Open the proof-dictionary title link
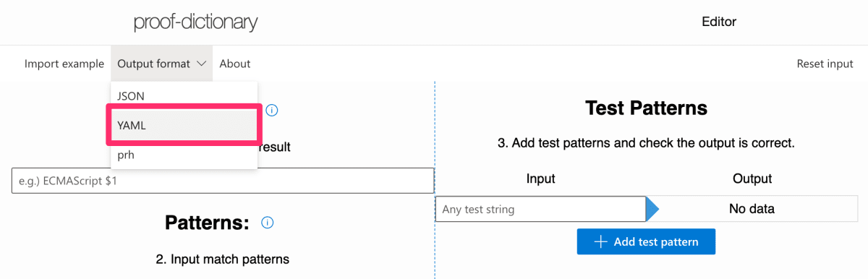The image size is (868, 279). pos(196,22)
